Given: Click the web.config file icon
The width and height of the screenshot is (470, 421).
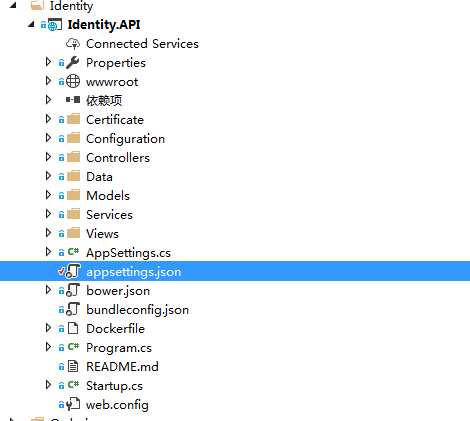Looking at the screenshot, I should (x=73, y=405).
